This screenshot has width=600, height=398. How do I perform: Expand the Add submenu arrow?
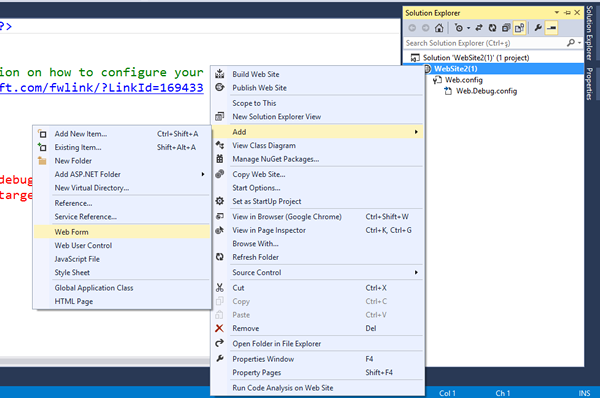click(416, 132)
